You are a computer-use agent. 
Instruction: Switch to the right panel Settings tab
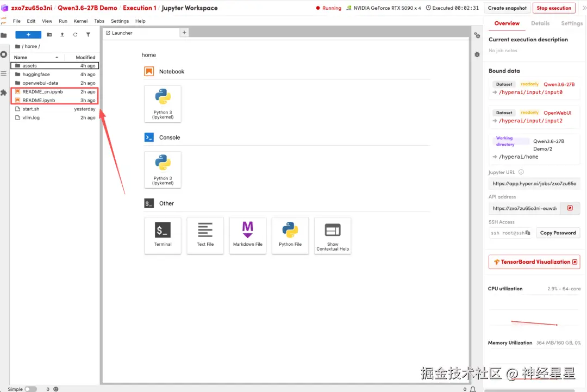(572, 23)
